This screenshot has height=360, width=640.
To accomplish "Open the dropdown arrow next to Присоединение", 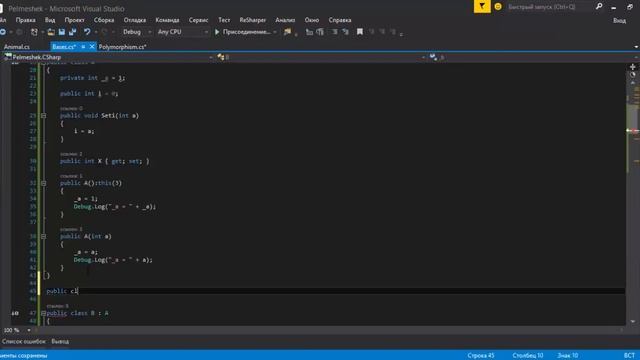I will point(275,32).
